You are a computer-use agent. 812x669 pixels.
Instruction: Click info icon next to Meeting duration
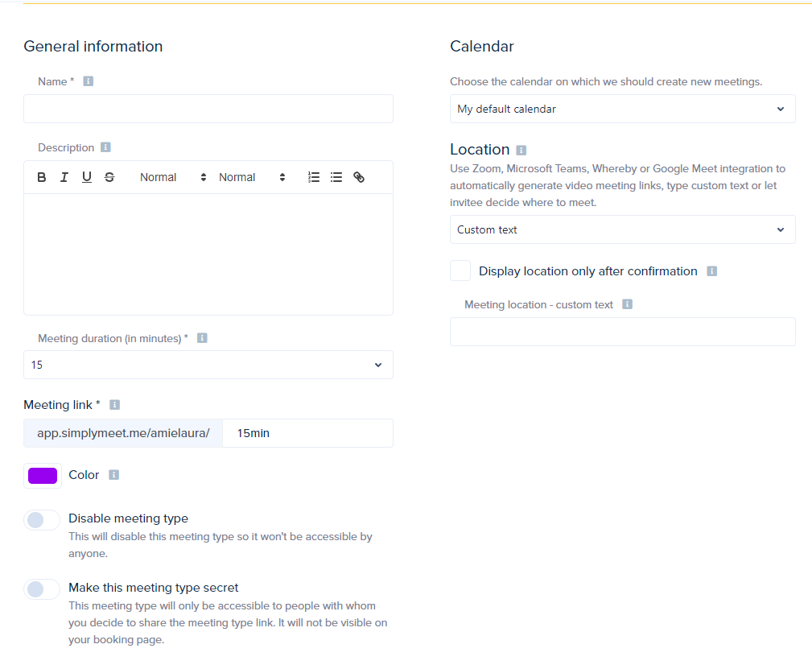[202, 338]
